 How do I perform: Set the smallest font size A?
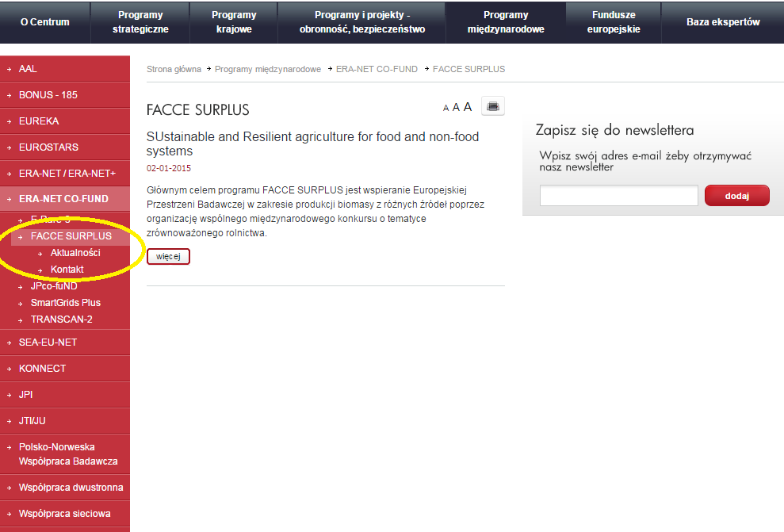446,108
